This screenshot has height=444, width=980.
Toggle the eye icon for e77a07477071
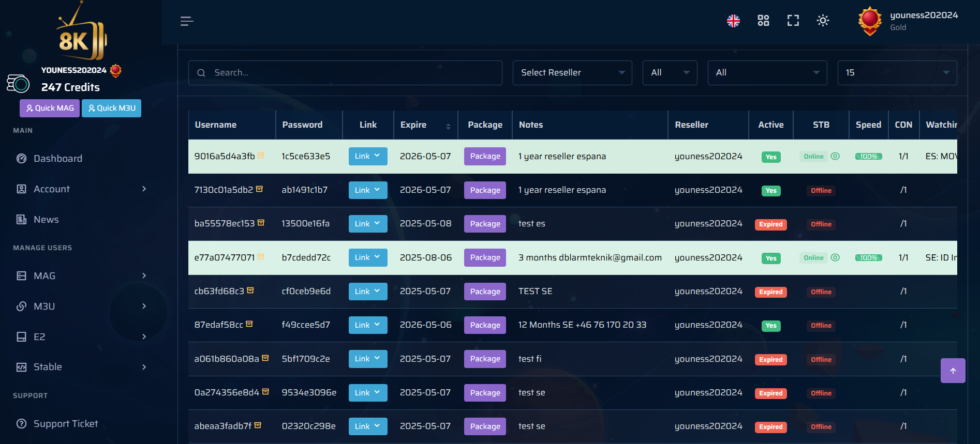click(x=835, y=257)
